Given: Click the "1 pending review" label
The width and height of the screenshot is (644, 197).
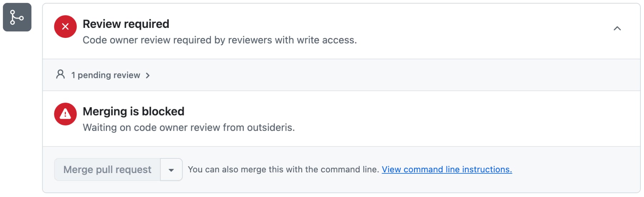Looking at the screenshot, I should 106,75.
